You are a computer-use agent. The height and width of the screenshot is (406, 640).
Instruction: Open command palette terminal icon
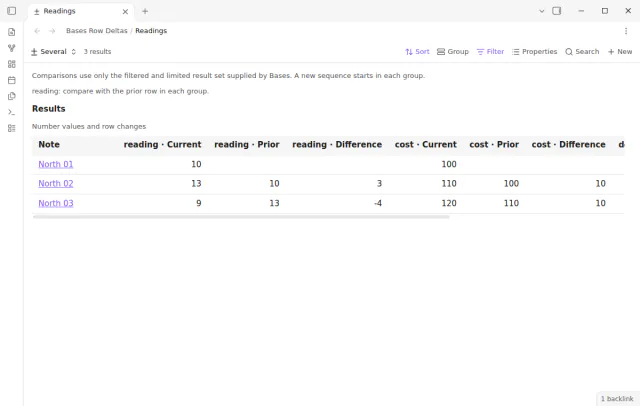click(x=11, y=112)
